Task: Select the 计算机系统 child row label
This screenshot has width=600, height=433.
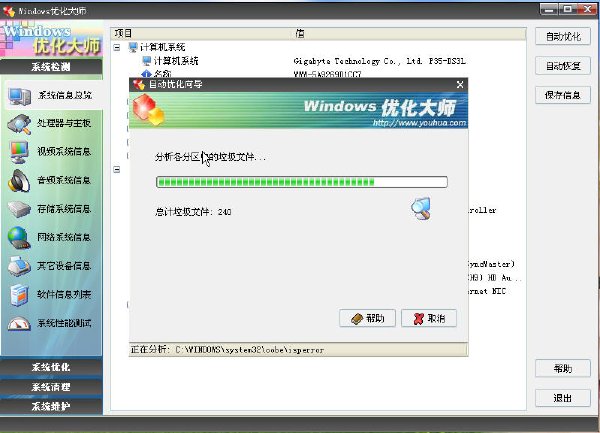Action: 176,60
